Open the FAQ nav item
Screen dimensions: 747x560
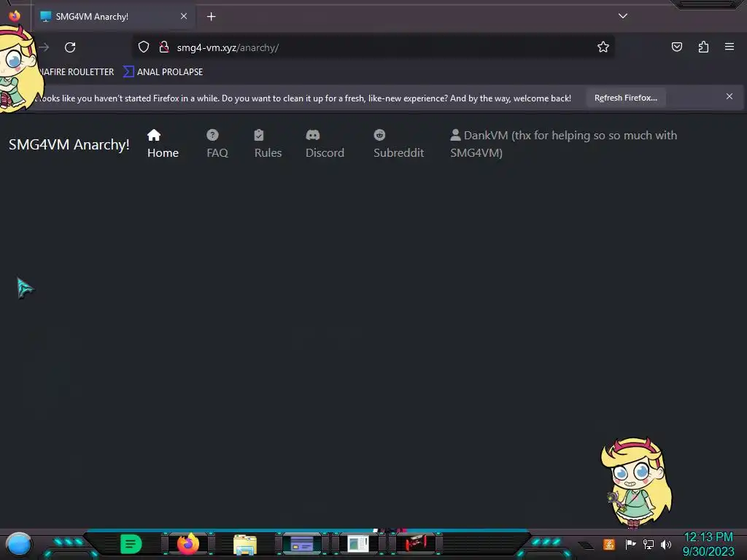217,144
